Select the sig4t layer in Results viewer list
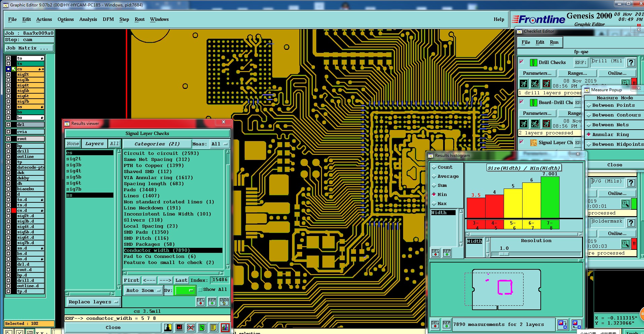Viewport: 644px width, 334px height. pyautogui.click(x=74, y=171)
